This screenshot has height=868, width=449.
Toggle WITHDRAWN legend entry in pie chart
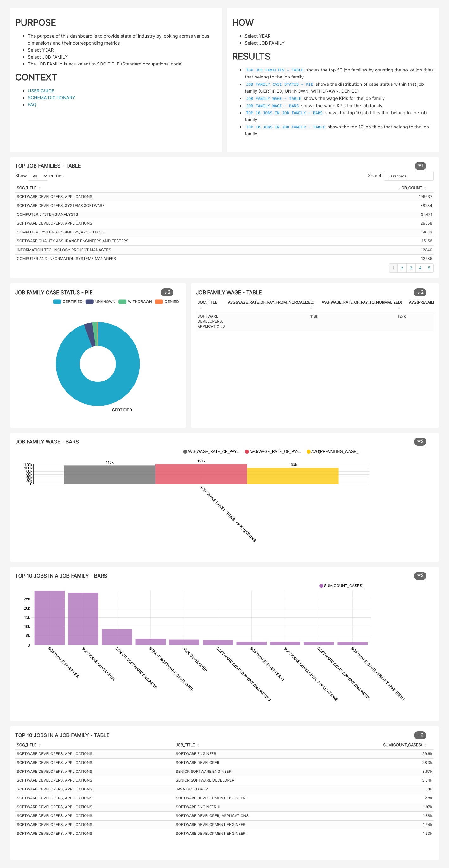tap(135, 301)
